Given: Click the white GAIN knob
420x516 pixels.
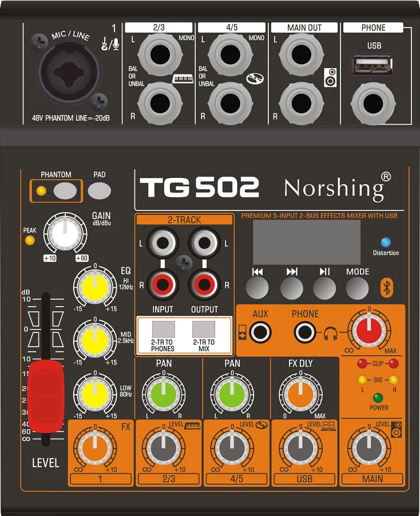Looking at the screenshot, I should 65,233.
